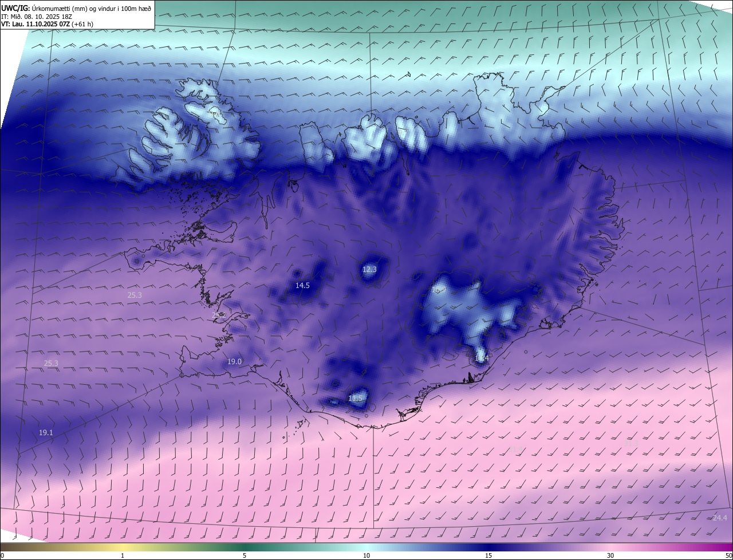The height and width of the screenshot is (560, 733).
Task: Click the 'IT: Mið. 08. 10. 2025 18Z' line
Action: click(x=36, y=17)
